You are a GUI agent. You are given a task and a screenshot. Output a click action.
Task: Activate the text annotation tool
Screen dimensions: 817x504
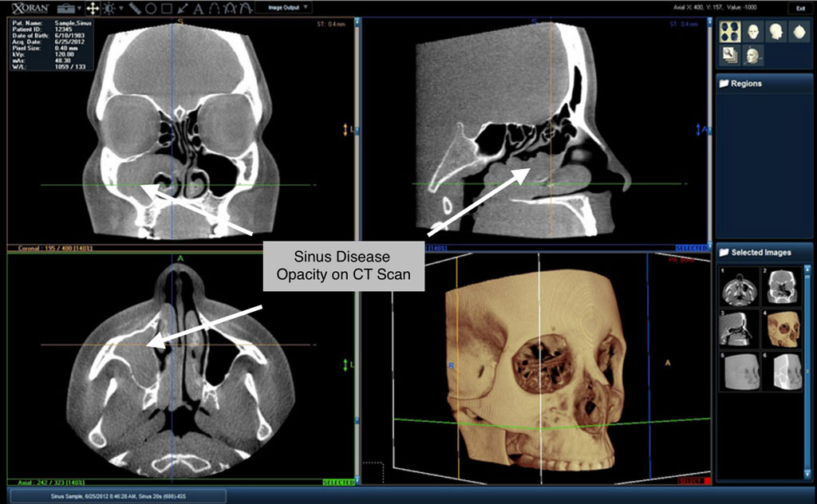click(198, 8)
